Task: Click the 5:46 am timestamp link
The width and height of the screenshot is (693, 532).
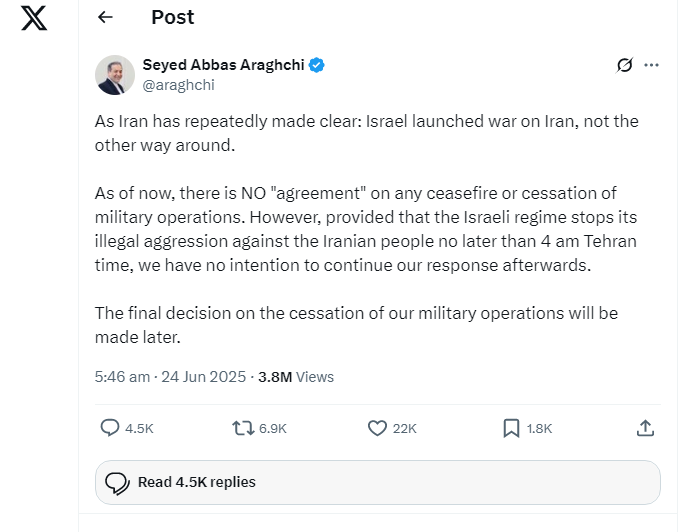Action: (x=122, y=377)
